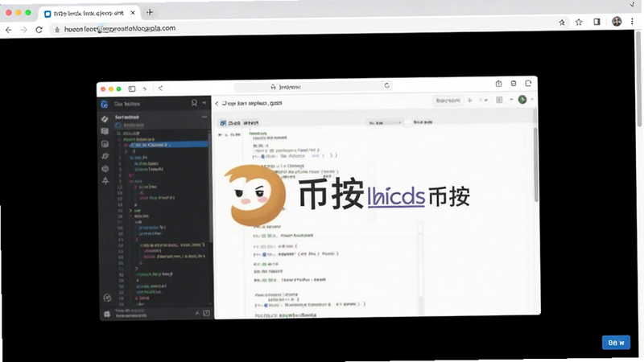Open outer browser kebab menu
Screen dimensions: 644x362
(x=632, y=22)
